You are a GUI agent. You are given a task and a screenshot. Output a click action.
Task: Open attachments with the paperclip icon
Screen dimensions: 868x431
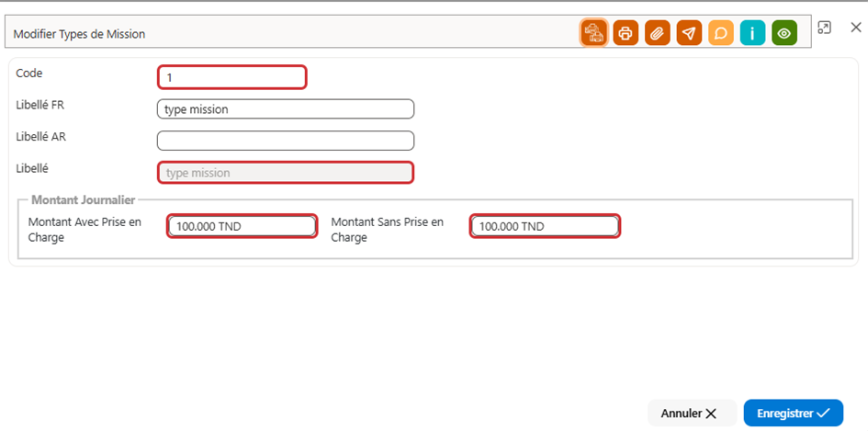[657, 33]
